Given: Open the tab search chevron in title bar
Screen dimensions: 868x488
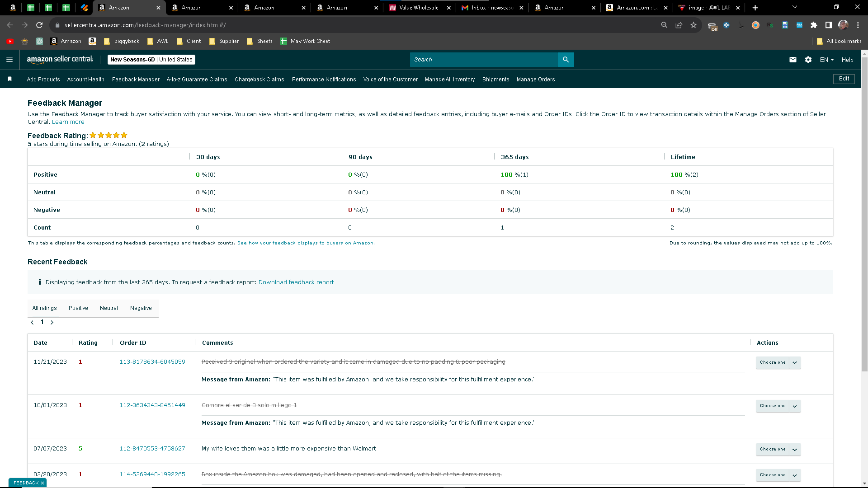Looking at the screenshot, I should tap(795, 7).
